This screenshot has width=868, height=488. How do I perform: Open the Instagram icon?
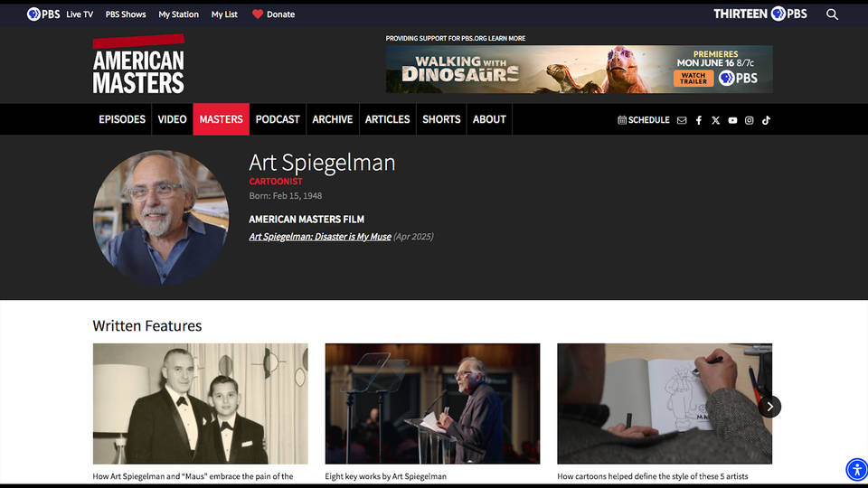[749, 120]
